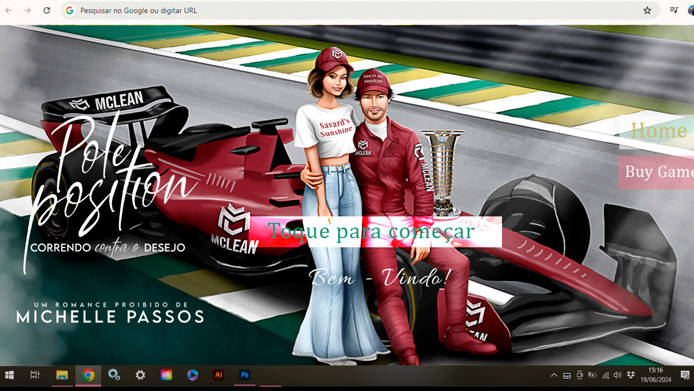Open the purple Clipchamp-style app icon
The height and width of the screenshot is (391, 694).
[x=192, y=375]
